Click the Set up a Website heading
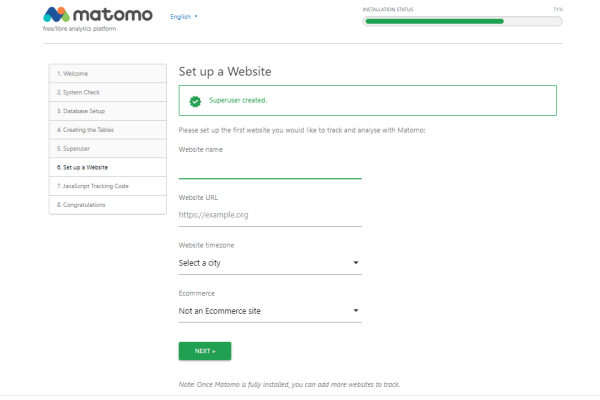 (225, 73)
